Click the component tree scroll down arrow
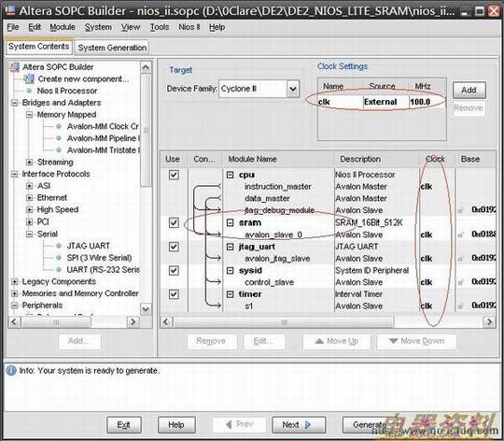 (146, 309)
